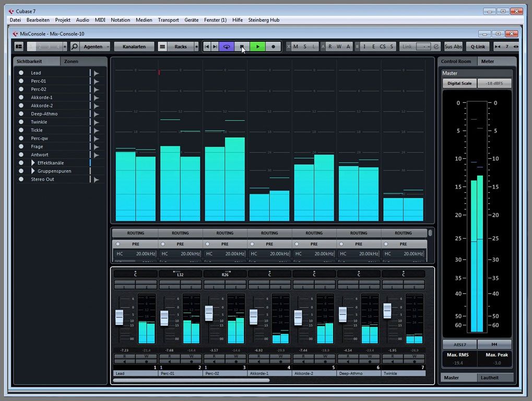Jump to next marker in transport

coord(215,46)
